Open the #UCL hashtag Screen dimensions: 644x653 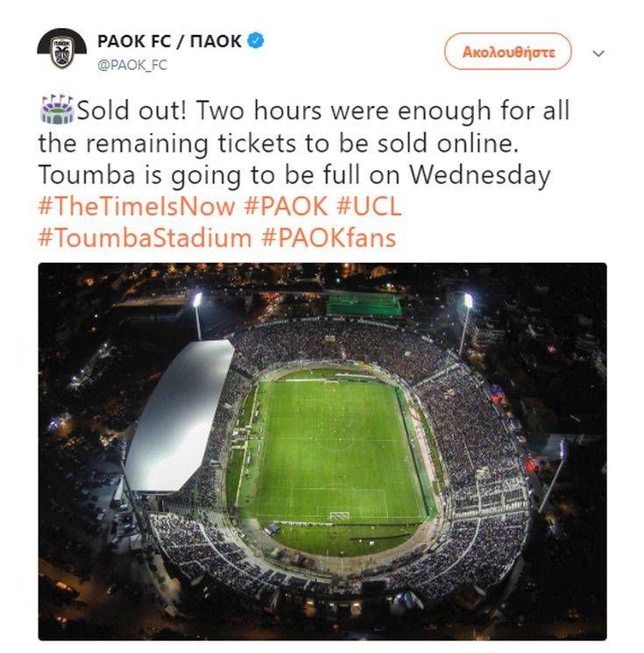369,206
